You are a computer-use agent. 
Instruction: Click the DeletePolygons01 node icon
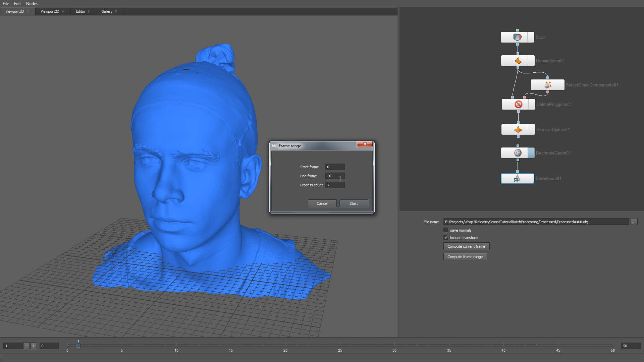coord(518,104)
